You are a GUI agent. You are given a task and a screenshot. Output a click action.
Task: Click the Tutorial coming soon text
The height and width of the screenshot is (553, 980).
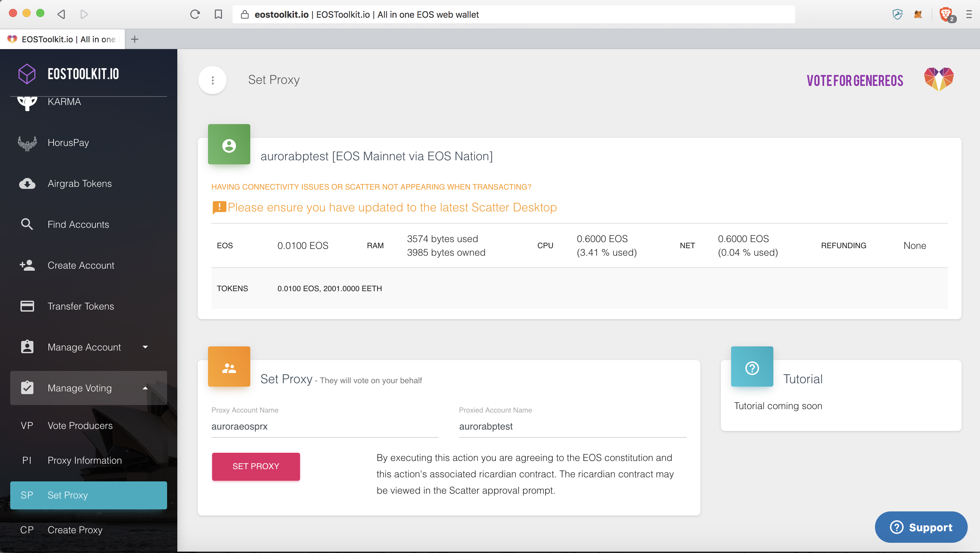tap(778, 406)
